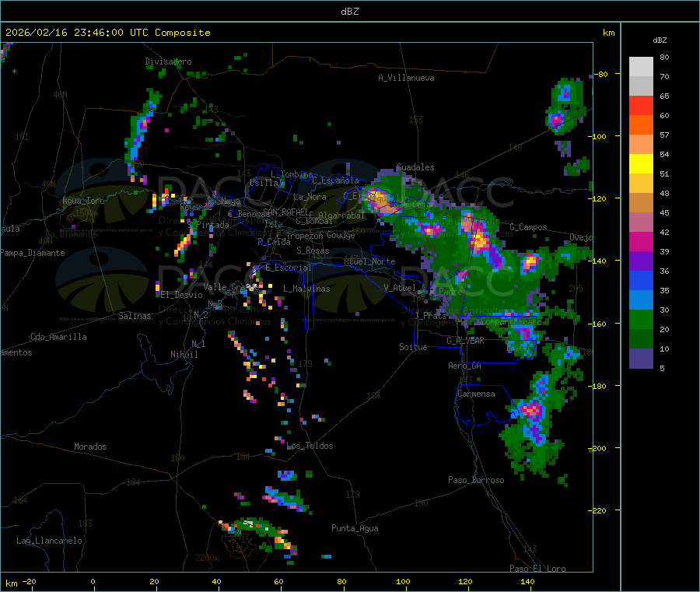Click the Divisadero map label

click(168, 61)
